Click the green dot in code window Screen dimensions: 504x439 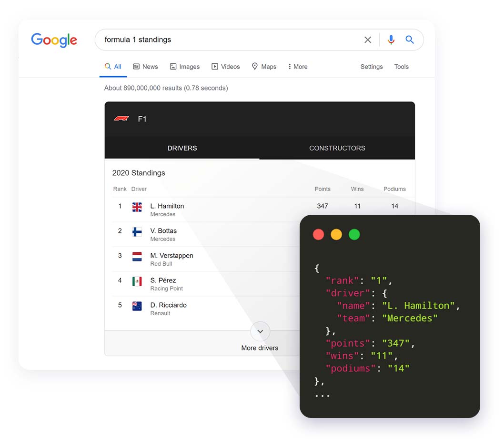coord(354,234)
